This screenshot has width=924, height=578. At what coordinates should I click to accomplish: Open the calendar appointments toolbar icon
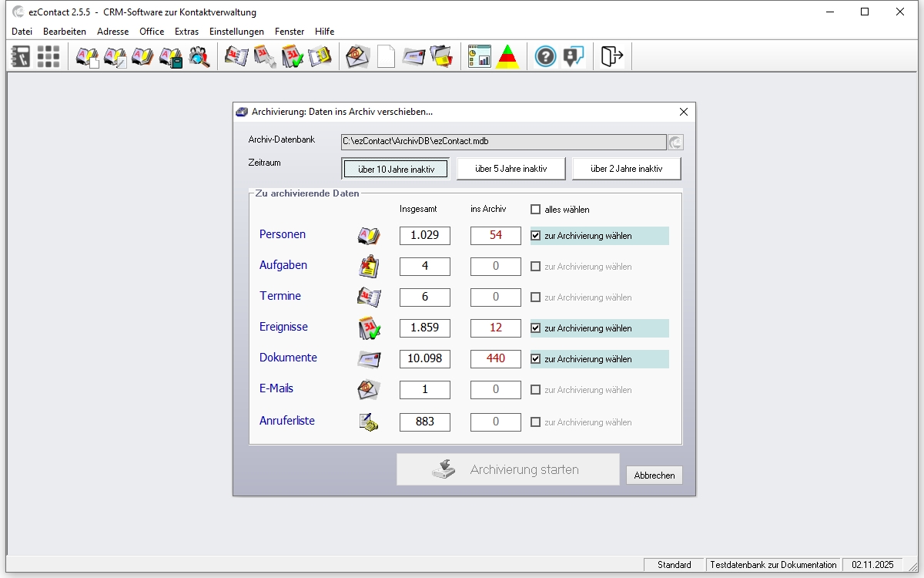237,57
